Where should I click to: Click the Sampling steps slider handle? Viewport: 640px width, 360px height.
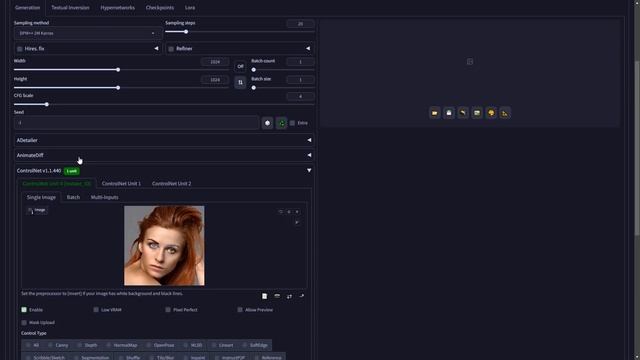(186, 31)
